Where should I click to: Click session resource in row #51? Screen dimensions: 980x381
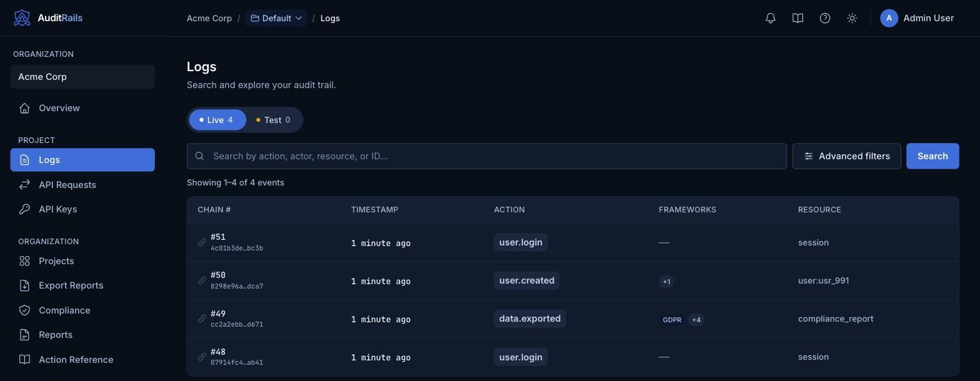tap(813, 242)
